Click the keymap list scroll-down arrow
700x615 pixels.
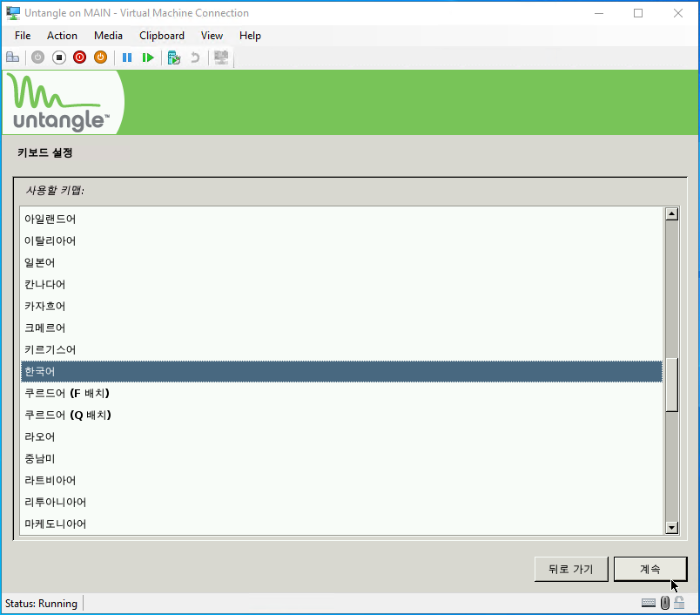[672, 528]
